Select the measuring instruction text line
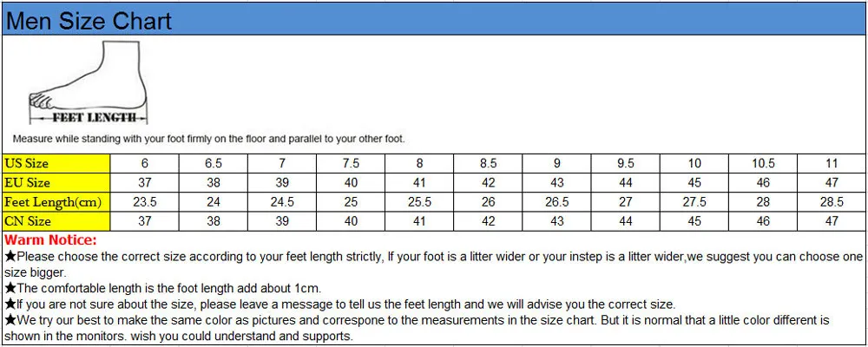Screen dimensions: 868x347 pos(208,138)
